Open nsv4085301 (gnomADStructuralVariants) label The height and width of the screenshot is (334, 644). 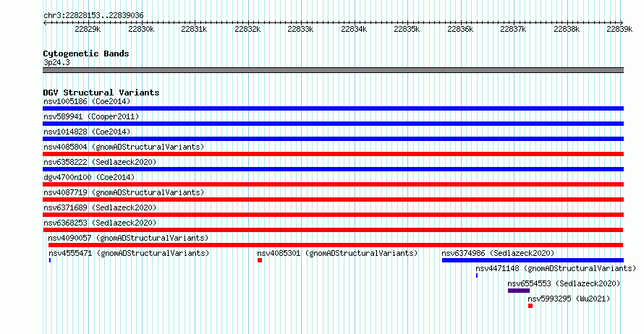(x=337, y=253)
